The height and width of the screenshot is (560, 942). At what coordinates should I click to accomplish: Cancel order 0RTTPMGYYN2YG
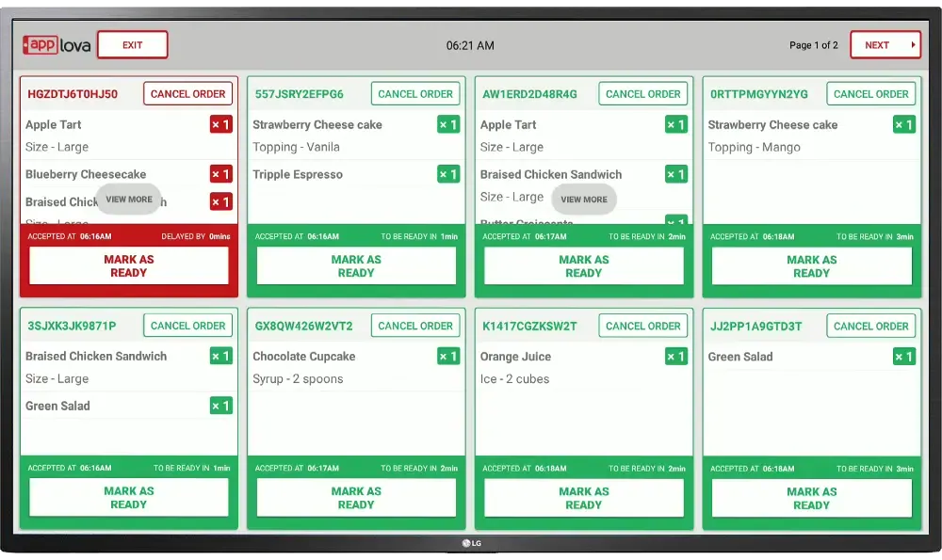point(870,93)
